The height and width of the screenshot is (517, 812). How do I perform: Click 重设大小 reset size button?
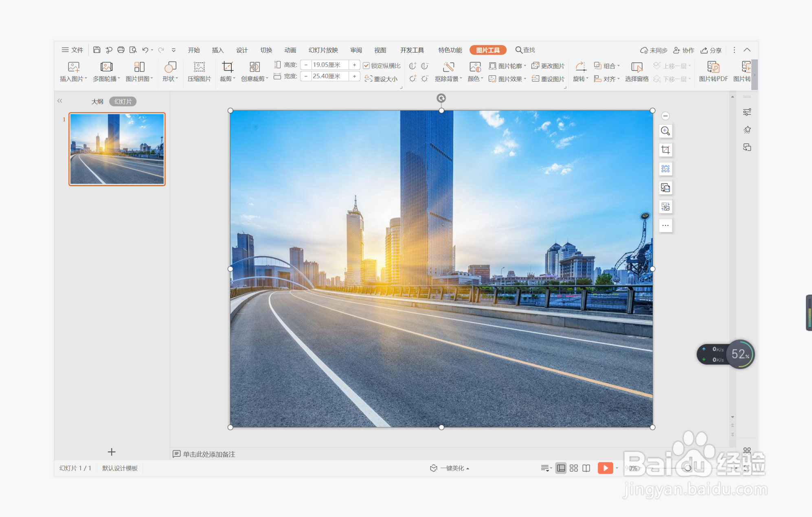pos(381,79)
